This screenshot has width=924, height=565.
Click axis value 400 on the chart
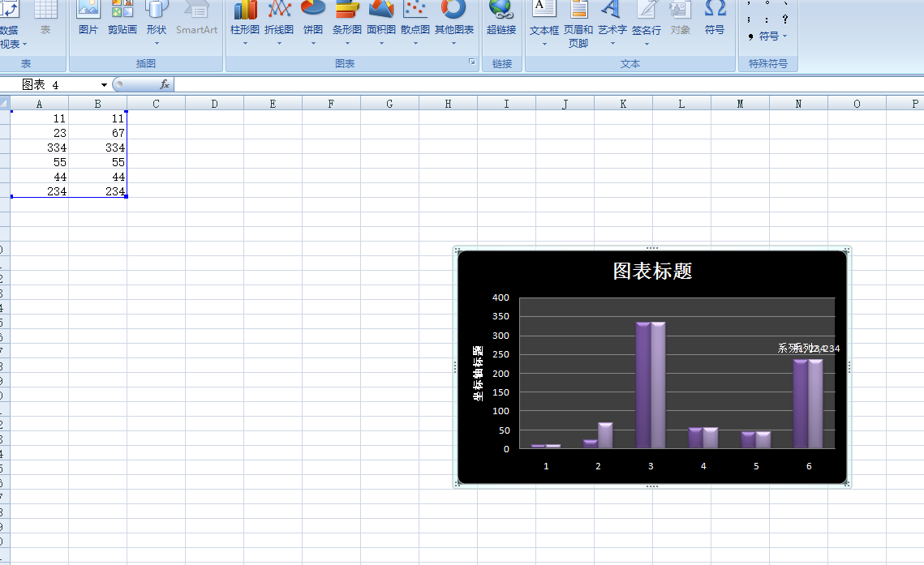click(x=501, y=297)
